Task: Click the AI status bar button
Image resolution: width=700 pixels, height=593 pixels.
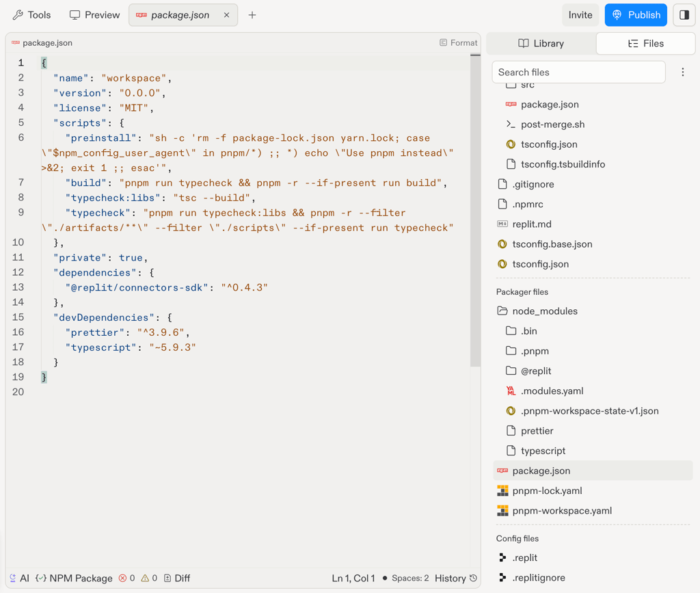Action: click(19, 578)
